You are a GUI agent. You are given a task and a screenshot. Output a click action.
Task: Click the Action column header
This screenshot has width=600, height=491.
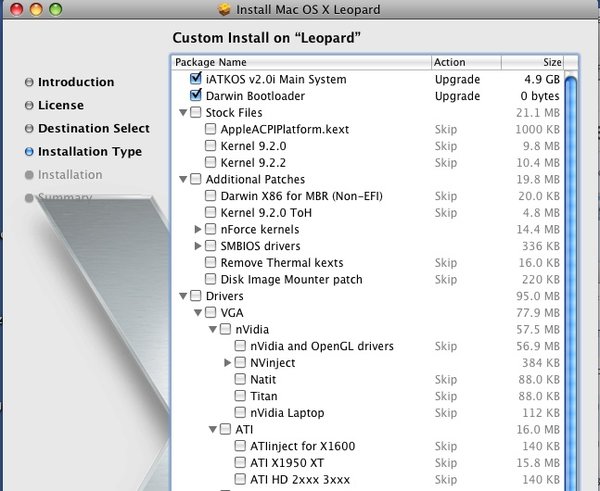(x=466, y=62)
